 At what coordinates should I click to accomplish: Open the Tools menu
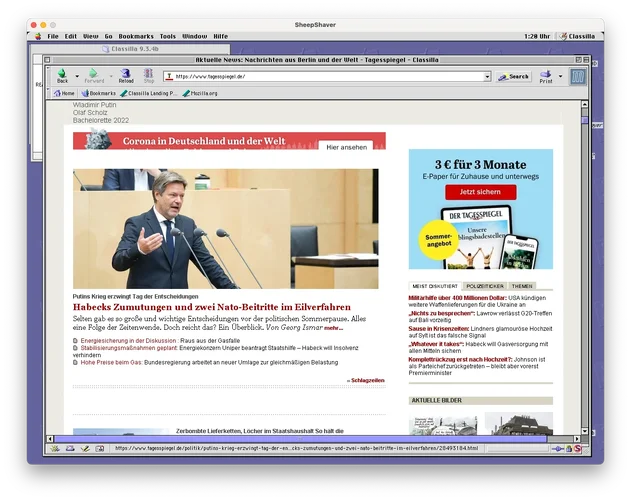(x=167, y=36)
